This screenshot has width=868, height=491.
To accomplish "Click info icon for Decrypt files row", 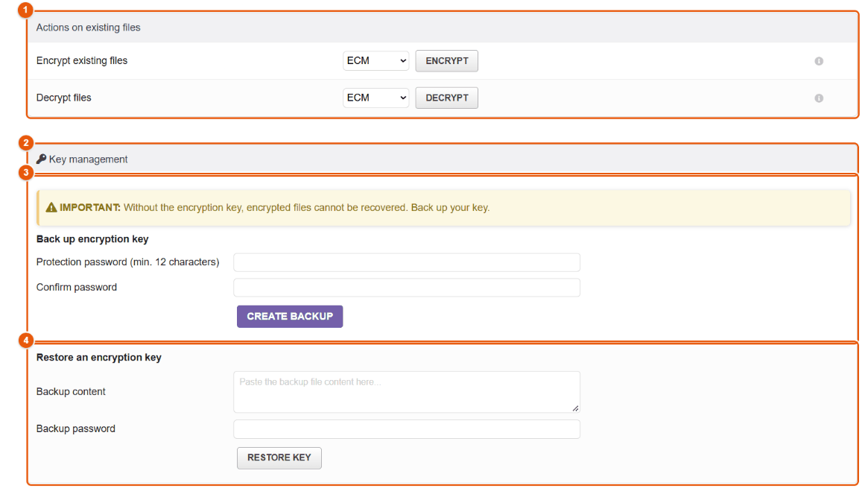I will [819, 98].
